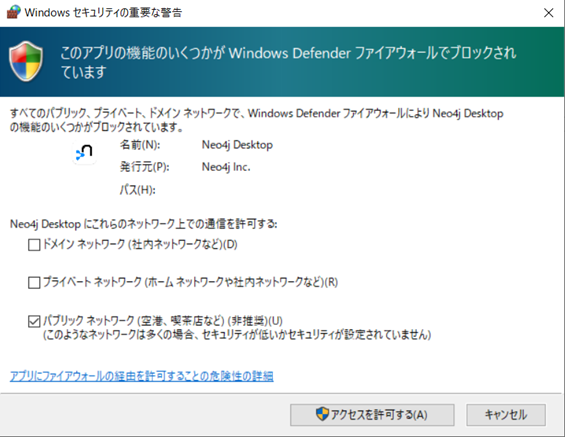Click the 'Neo4j Desktop にこれらのネットワーク' prompt text
This screenshot has width=565, height=437.
pos(143,224)
